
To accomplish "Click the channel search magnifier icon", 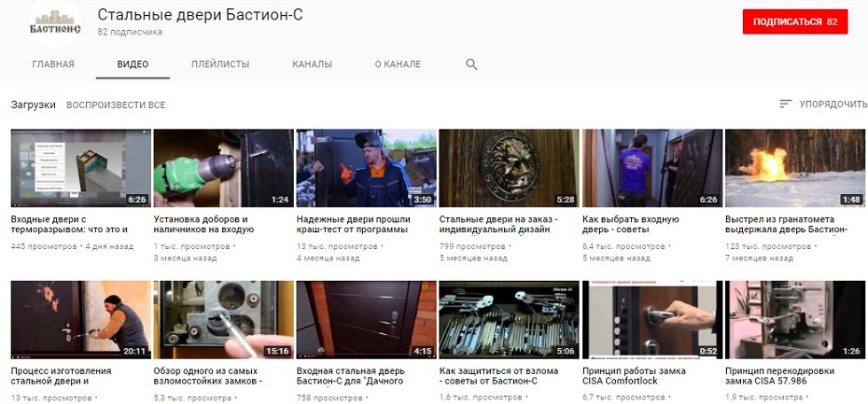I will click(471, 64).
